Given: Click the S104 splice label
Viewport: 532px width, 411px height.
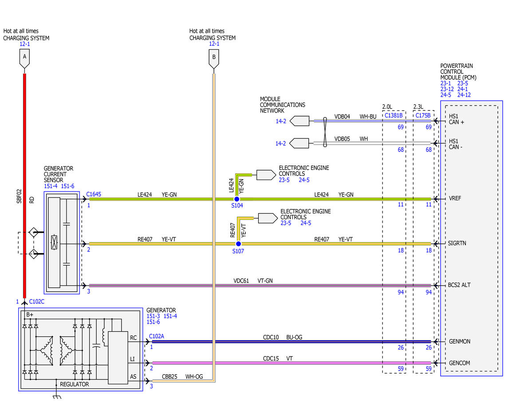Looking at the screenshot, I should (237, 206).
